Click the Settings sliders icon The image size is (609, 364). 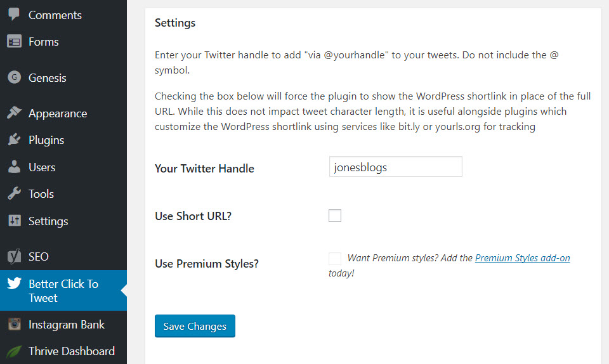[14, 221]
